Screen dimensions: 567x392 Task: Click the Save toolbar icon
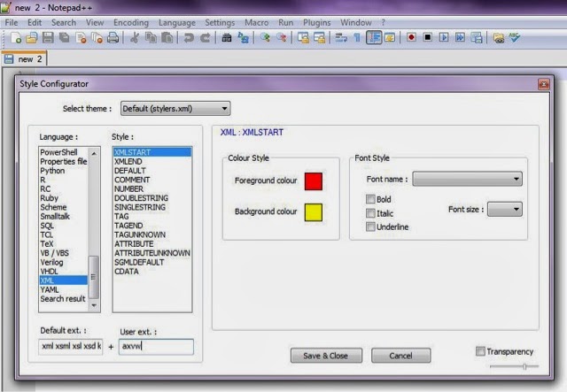[x=48, y=37]
